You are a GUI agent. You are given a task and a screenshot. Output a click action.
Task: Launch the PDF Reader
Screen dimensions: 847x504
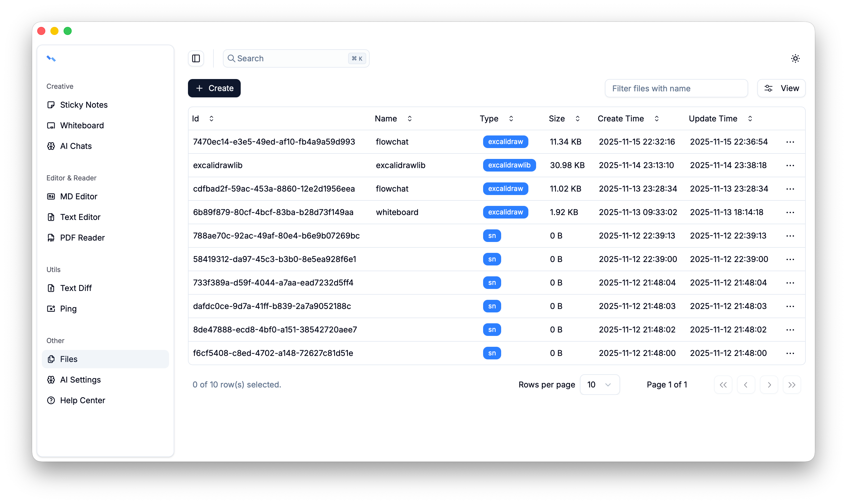point(82,238)
